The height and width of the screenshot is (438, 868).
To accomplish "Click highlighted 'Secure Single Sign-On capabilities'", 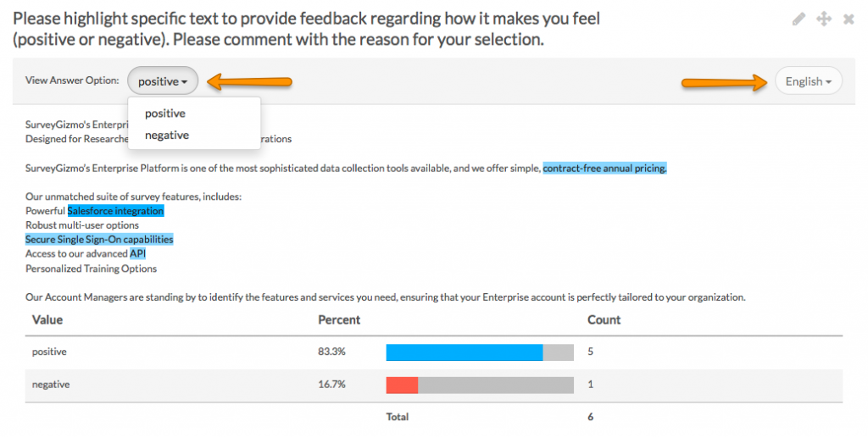I will 99,240.
